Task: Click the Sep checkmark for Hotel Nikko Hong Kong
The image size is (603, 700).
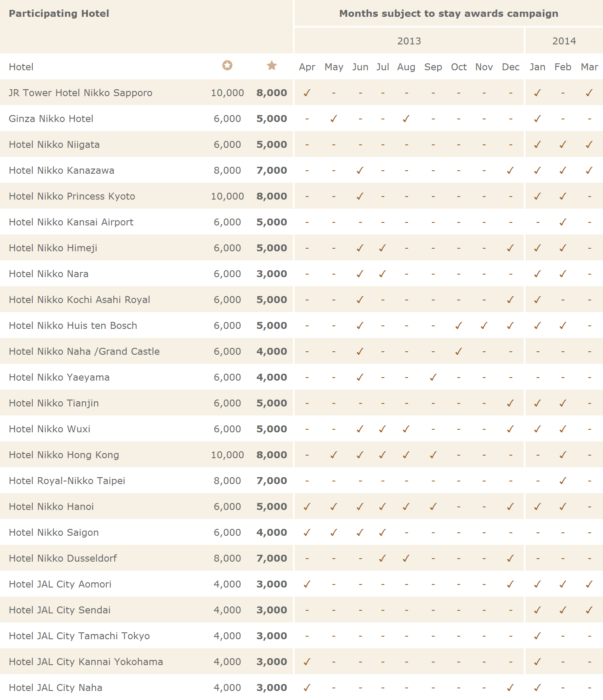Action: 433,455
